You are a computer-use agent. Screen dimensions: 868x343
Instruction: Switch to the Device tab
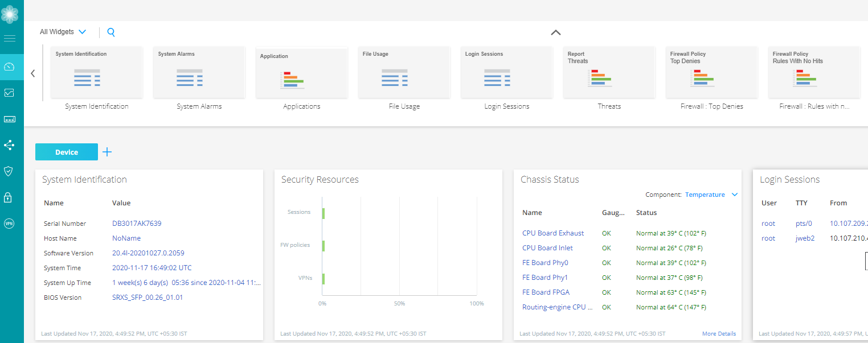click(66, 152)
